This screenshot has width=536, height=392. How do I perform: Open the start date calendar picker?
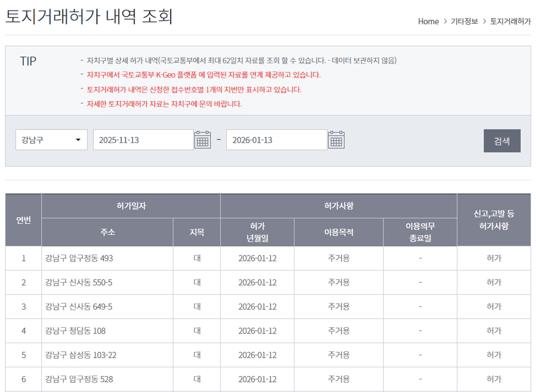pyautogui.click(x=203, y=140)
